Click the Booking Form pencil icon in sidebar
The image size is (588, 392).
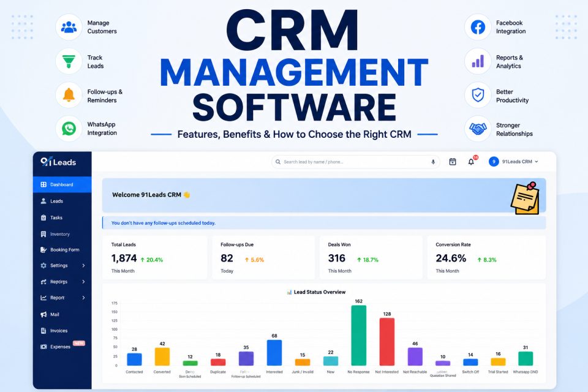[x=43, y=249]
